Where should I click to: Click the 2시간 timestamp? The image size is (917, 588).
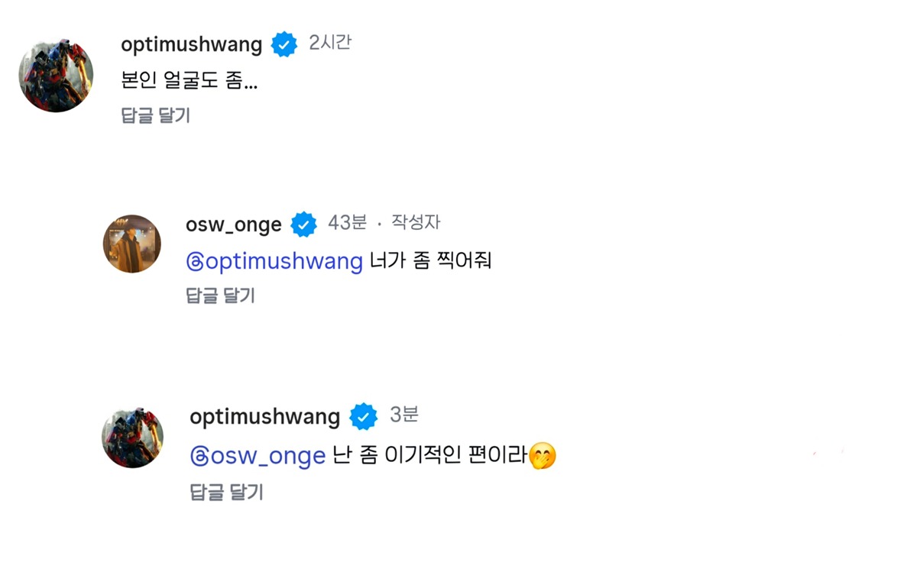(330, 43)
